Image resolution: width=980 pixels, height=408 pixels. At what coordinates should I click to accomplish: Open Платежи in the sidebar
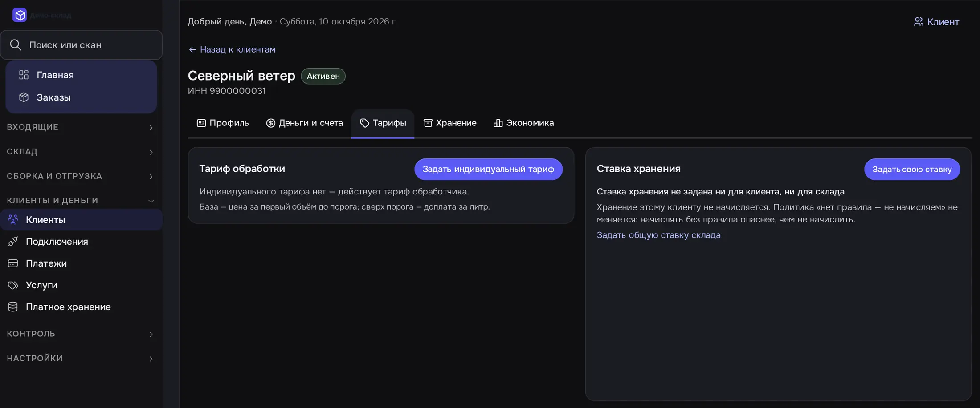pos(81,263)
